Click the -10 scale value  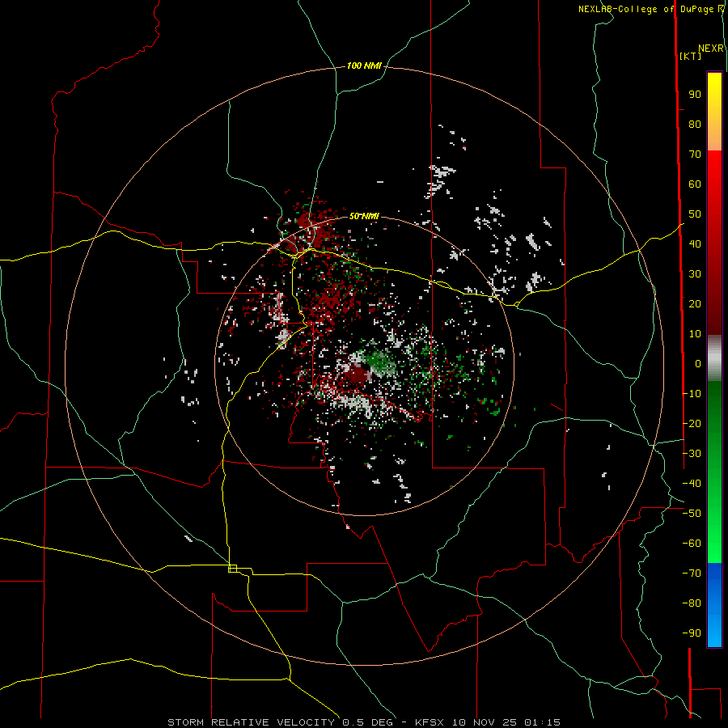click(x=692, y=394)
